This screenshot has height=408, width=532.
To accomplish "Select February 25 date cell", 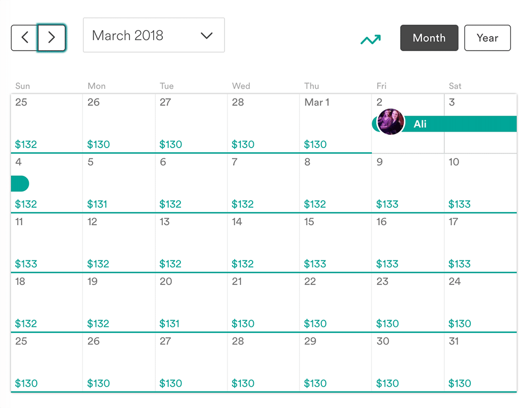I will pyautogui.click(x=47, y=124).
